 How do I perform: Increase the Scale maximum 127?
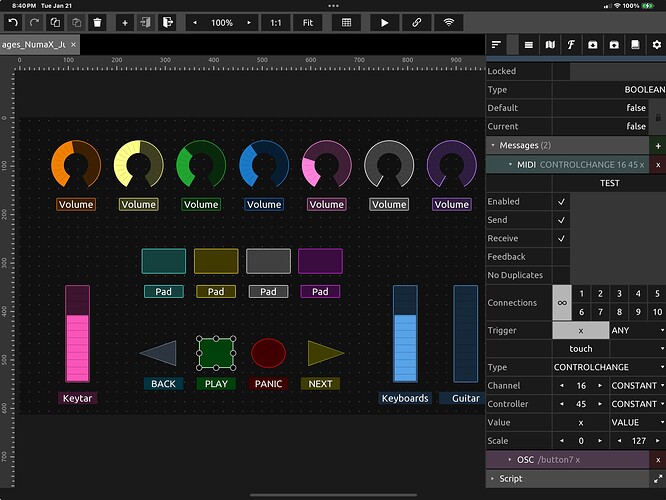click(658, 441)
